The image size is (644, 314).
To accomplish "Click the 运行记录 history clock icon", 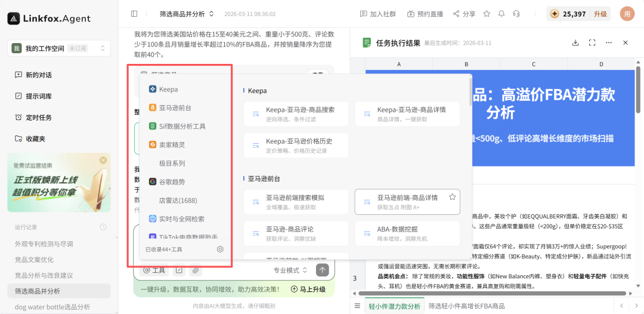I will click(103, 227).
